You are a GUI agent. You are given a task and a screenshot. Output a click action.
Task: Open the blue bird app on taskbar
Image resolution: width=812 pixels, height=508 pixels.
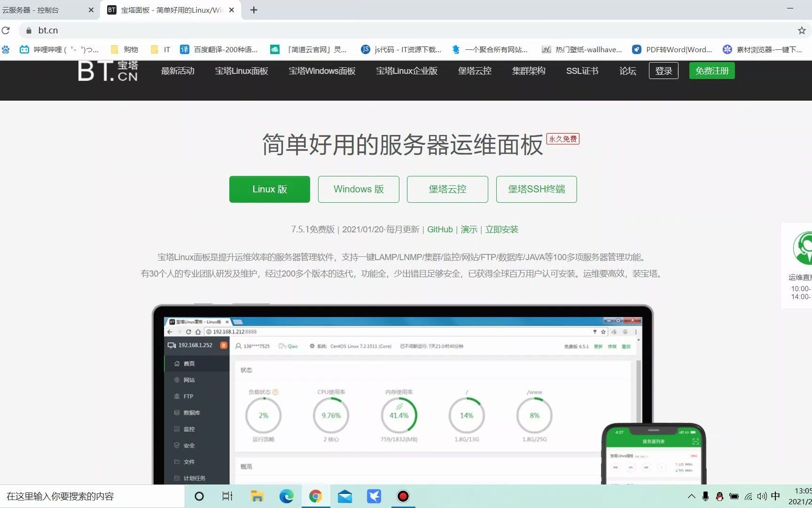[374, 496]
